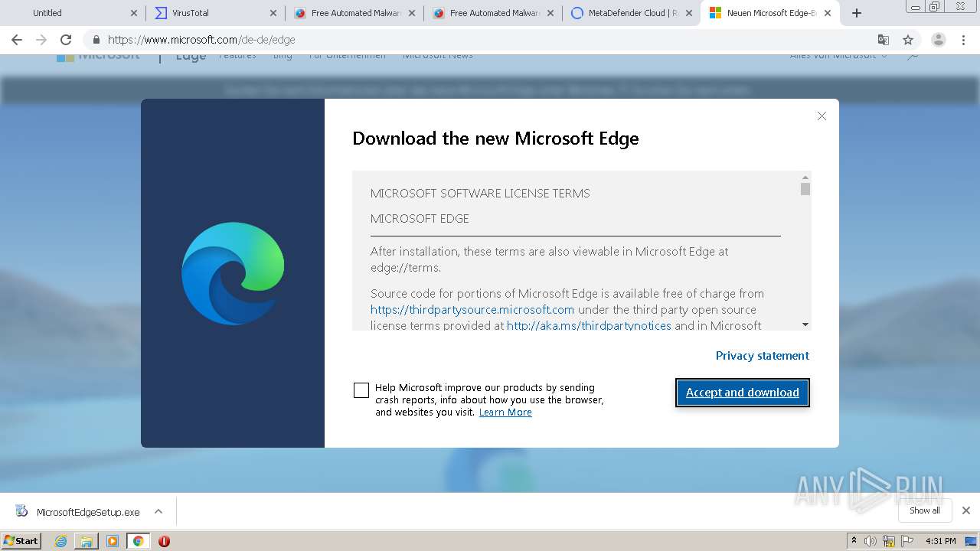This screenshot has height=551, width=980.
Task: Click the license scrollbar down arrow
Action: point(805,324)
